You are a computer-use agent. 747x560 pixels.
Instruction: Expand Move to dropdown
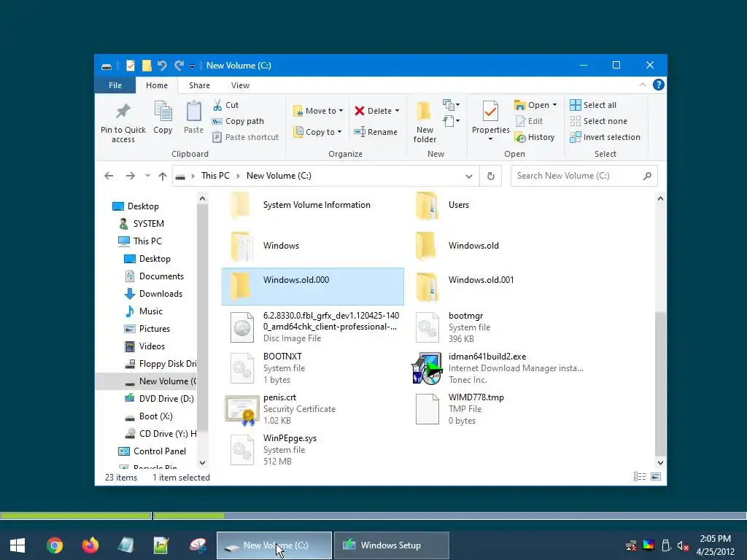tap(341, 111)
